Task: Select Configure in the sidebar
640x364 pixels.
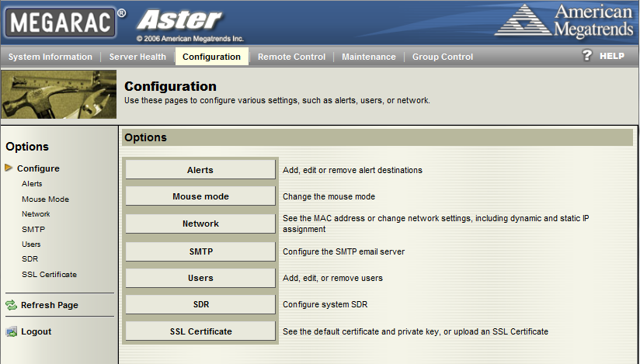Action: (x=38, y=168)
